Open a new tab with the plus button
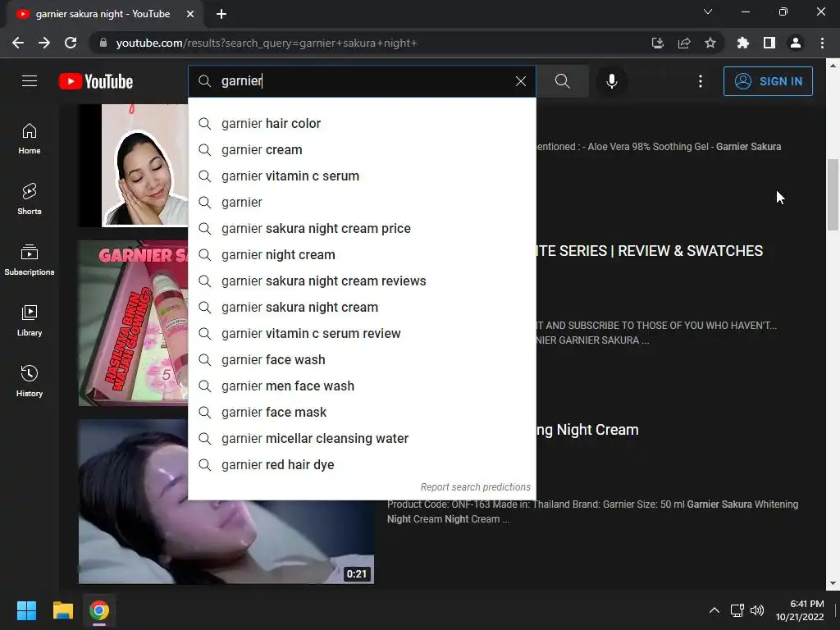Image resolution: width=840 pixels, height=630 pixels. [x=221, y=14]
